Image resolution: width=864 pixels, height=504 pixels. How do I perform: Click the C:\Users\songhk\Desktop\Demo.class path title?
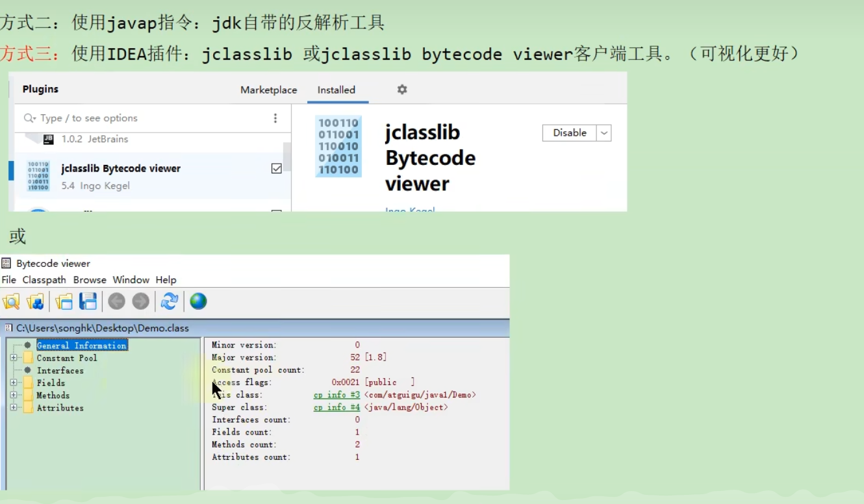click(x=103, y=328)
